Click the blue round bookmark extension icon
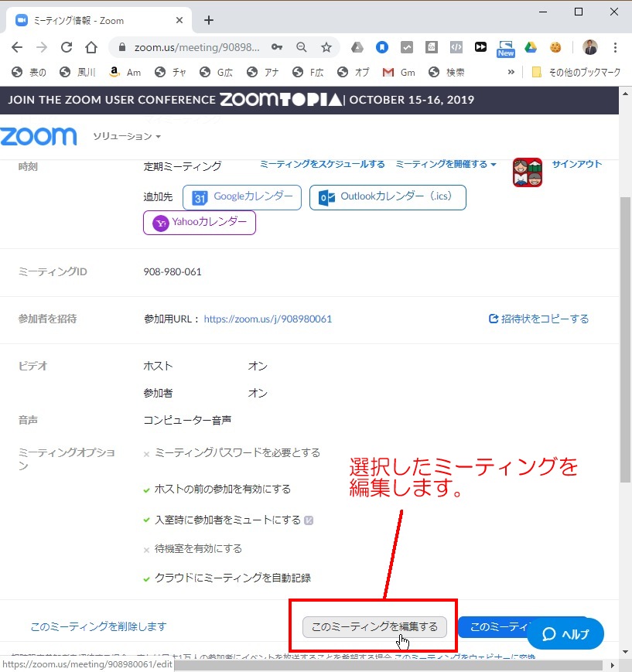 381,47
